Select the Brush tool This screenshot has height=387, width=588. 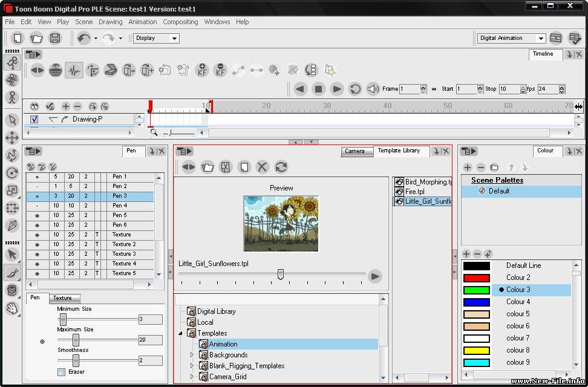point(13,273)
